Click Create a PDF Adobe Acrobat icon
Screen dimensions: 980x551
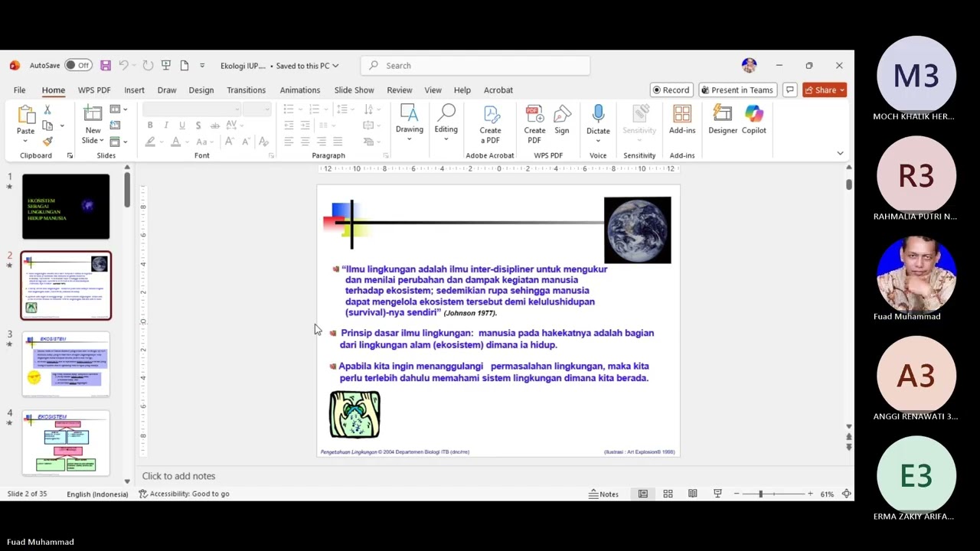pyautogui.click(x=490, y=125)
